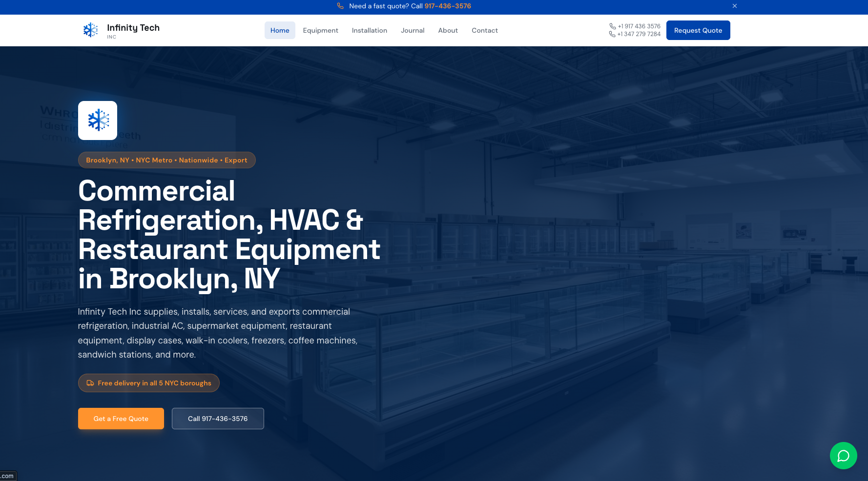The width and height of the screenshot is (868, 481).
Task: Open the Journal nav link
Action: click(x=413, y=30)
